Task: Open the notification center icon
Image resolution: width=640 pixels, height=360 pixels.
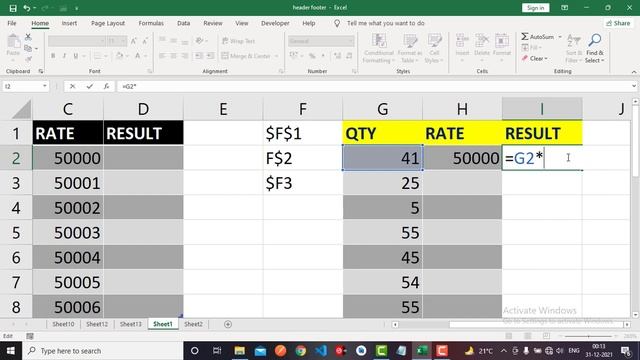Action: click(626, 351)
